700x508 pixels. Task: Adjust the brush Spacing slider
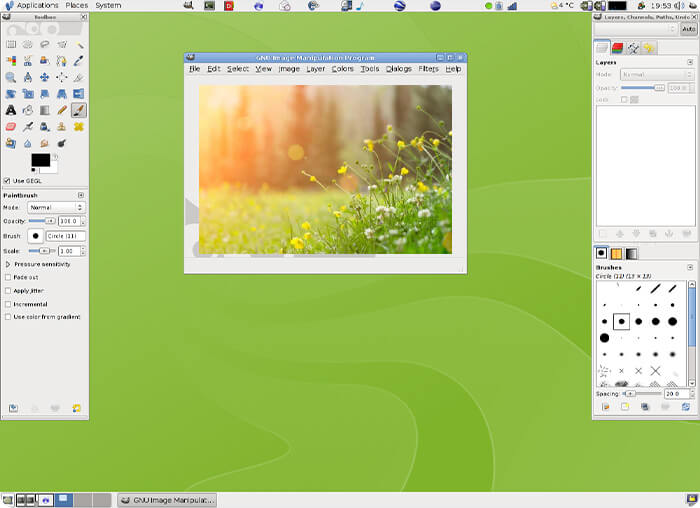tap(642, 394)
